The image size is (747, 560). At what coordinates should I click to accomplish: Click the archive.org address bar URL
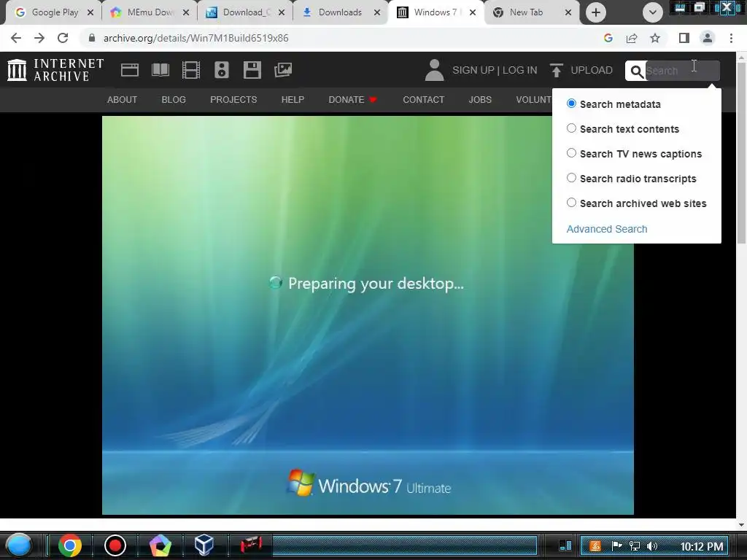[196, 38]
